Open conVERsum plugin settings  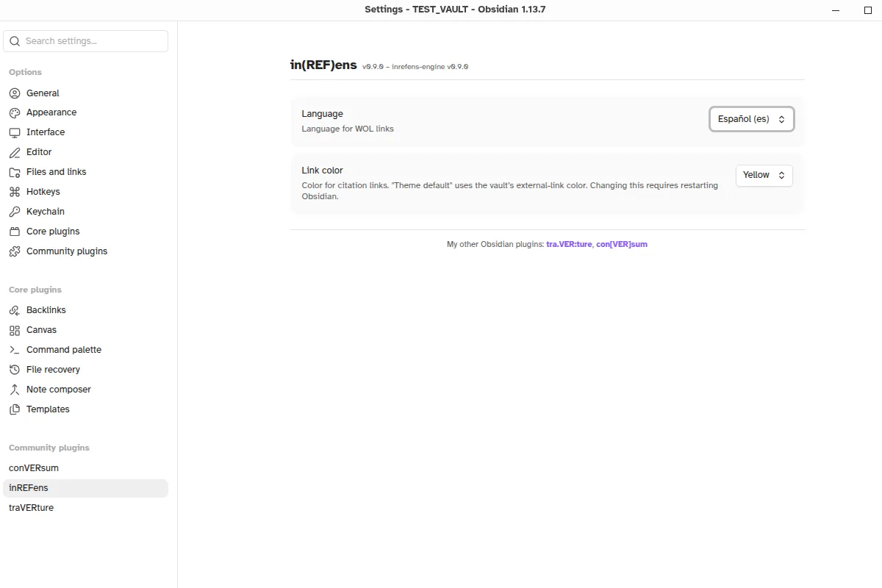[85, 469]
